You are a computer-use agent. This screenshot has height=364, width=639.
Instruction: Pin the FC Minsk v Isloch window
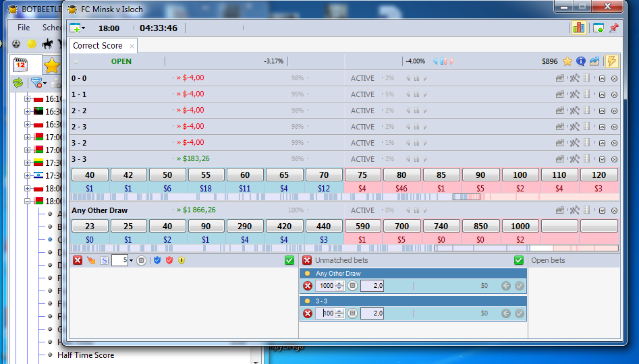click(614, 28)
